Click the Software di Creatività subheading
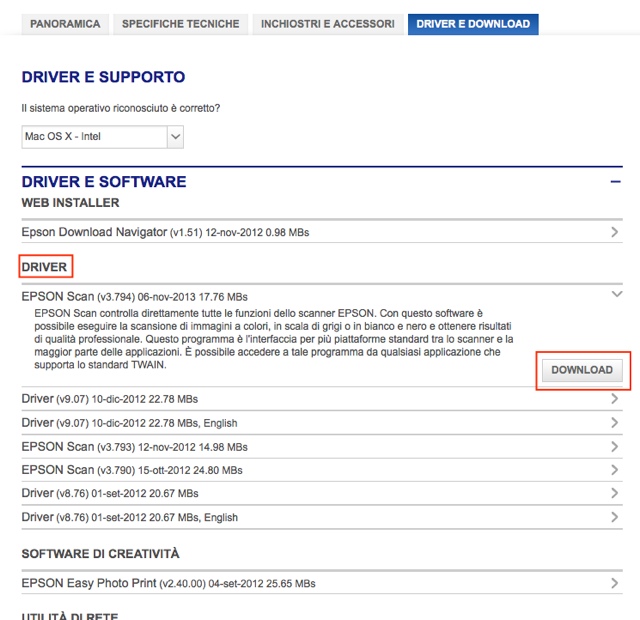This screenshot has width=640, height=620. 100,553
